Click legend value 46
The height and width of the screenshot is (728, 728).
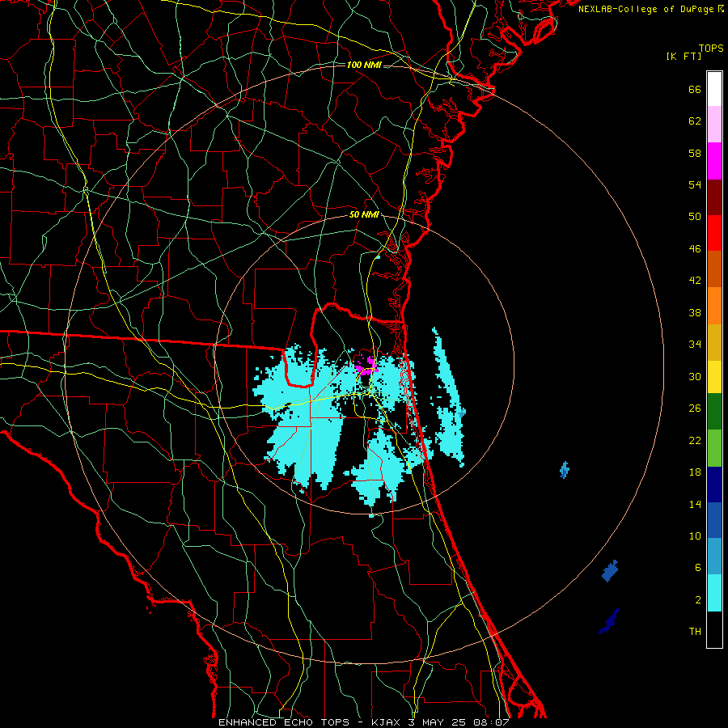(695, 249)
